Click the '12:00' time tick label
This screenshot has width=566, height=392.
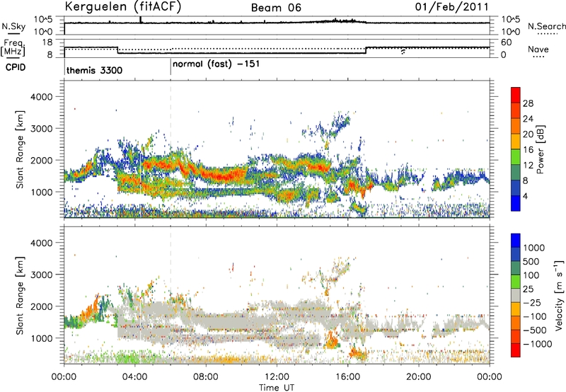(x=277, y=377)
